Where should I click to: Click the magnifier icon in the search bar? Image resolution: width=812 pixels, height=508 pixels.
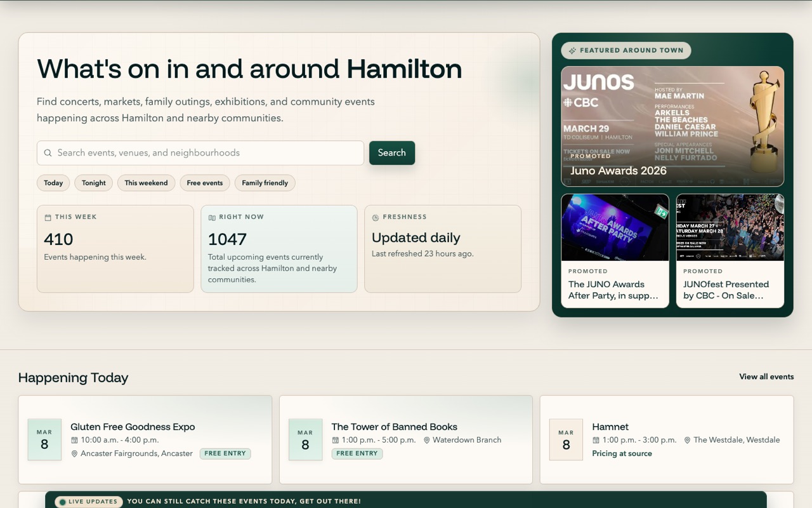pos(48,152)
